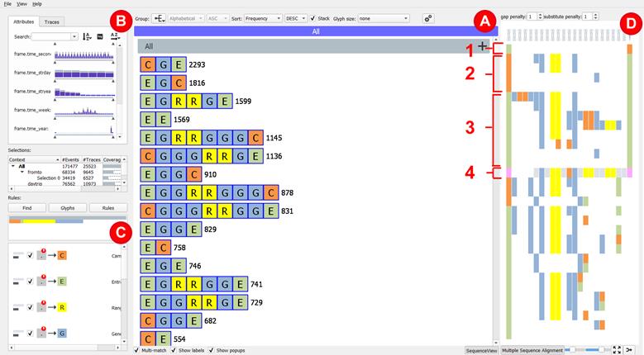Open the gears settings icon in toolbar
The height and width of the screenshot is (355, 644).
click(428, 17)
